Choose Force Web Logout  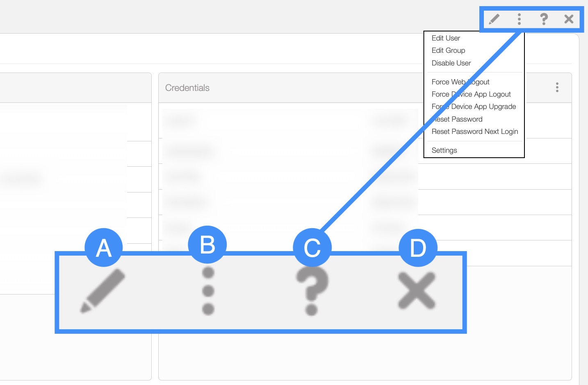tap(460, 82)
